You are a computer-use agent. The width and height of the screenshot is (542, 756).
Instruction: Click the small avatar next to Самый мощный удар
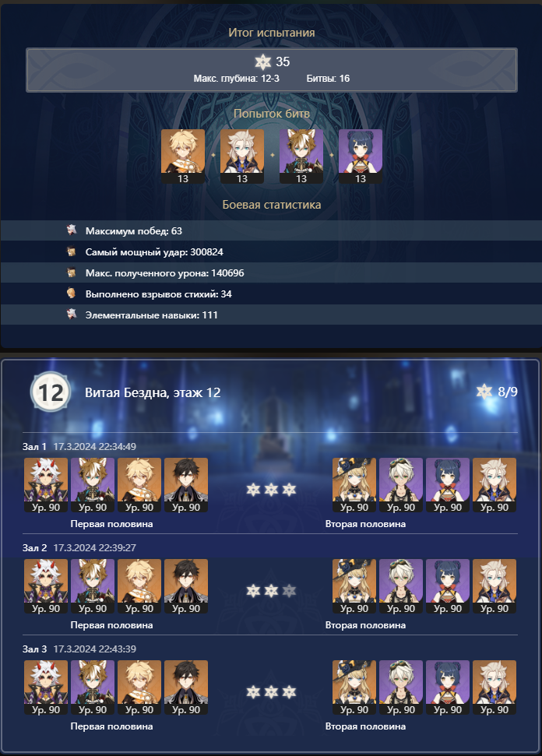pyautogui.click(x=72, y=251)
